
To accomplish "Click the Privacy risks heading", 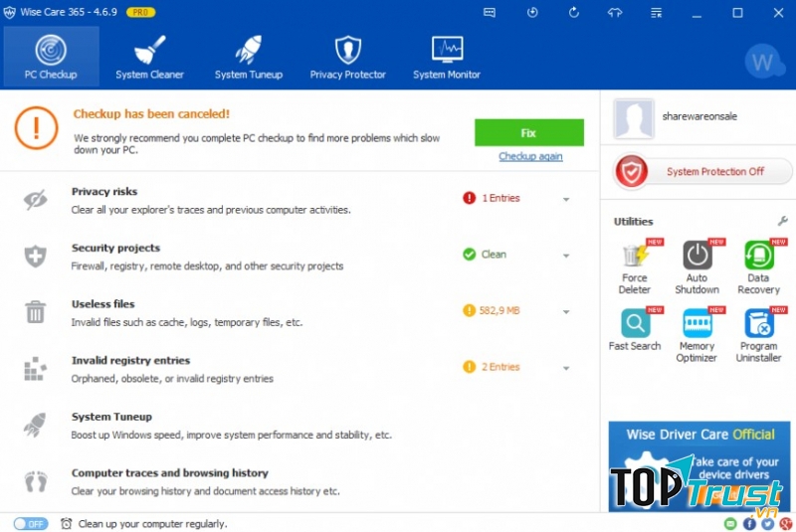I will pyautogui.click(x=104, y=192).
